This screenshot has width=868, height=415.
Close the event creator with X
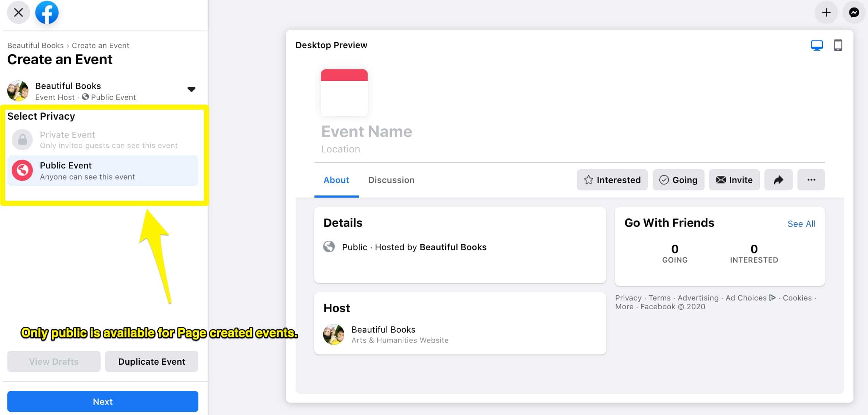18,13
